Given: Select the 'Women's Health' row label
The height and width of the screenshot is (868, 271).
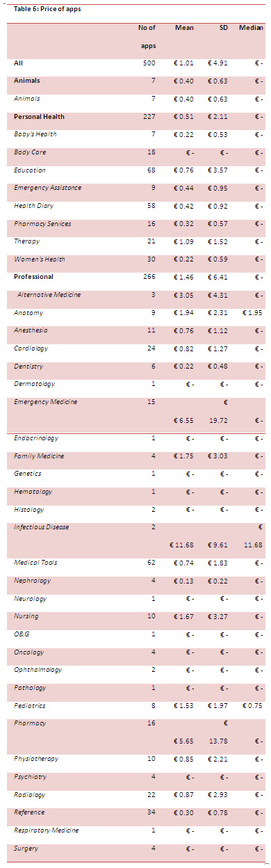Looking at the screenshot, I should (x=40, y=259).
